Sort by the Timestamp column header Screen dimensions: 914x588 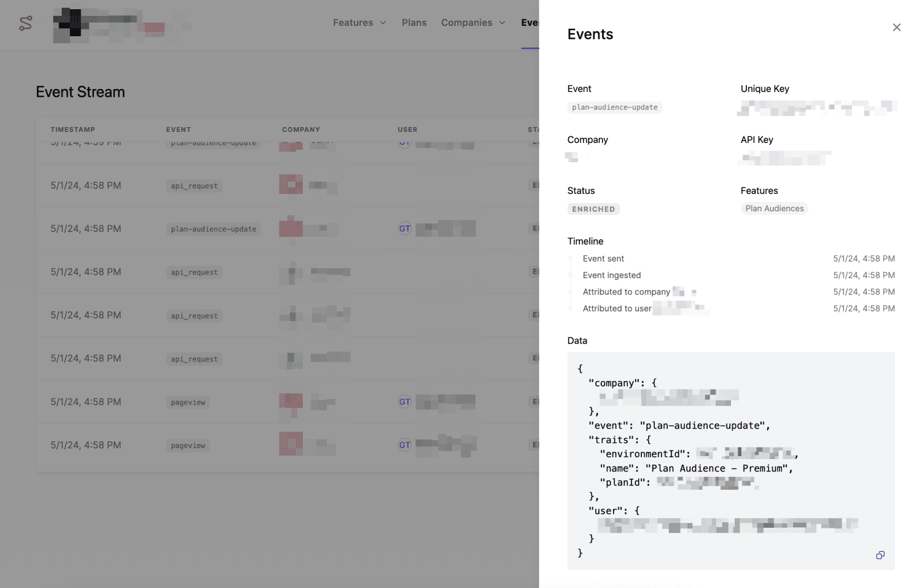coord(72,130)
